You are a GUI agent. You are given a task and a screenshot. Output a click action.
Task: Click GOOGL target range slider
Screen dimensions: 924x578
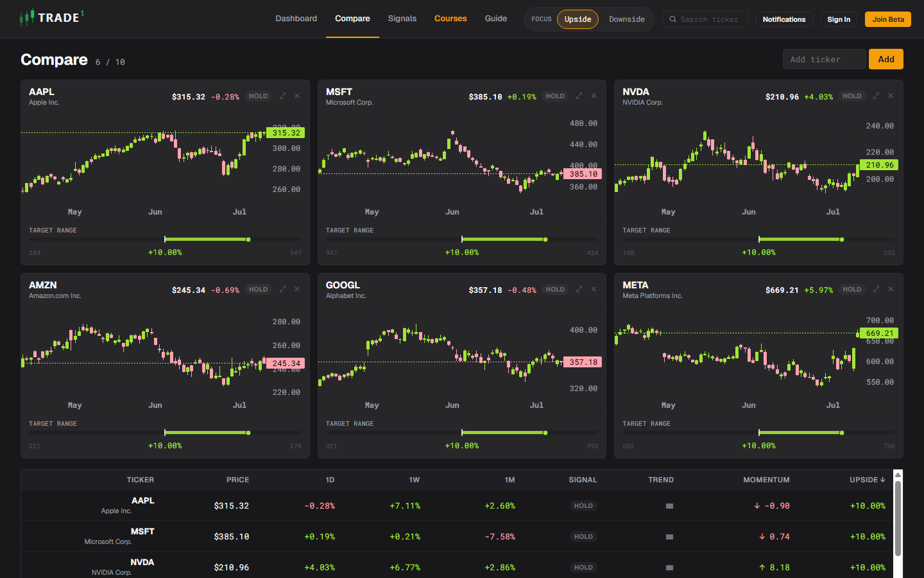(462, 433)
